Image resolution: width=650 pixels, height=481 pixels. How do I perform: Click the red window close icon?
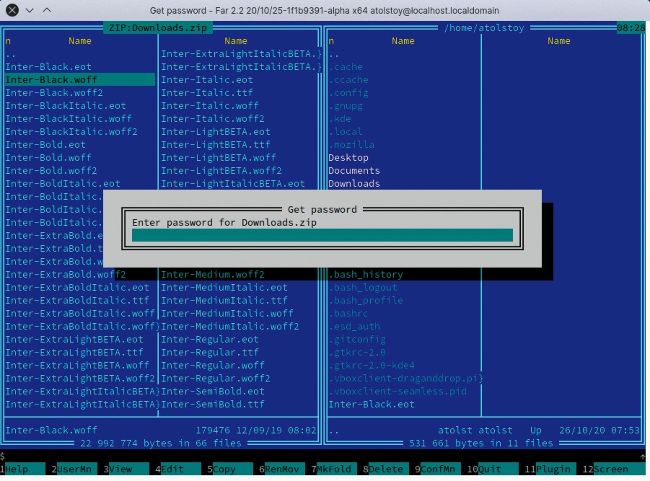click(635, 9)
